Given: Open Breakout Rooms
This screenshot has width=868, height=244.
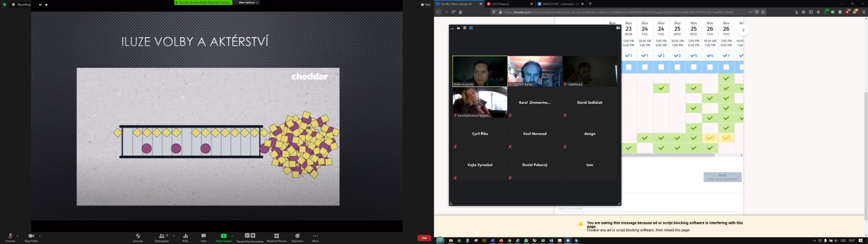Looking at the screenshot, I should (277, 236).
